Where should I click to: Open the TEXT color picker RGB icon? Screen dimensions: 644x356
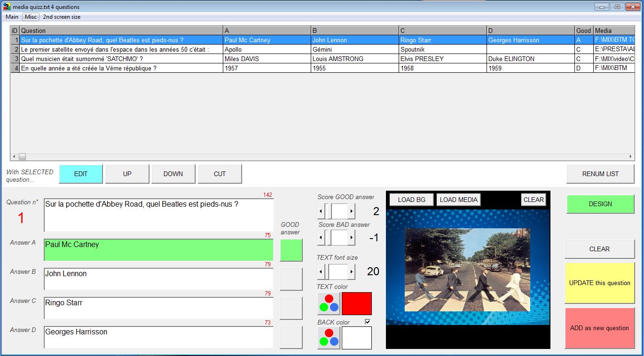click(329, 303)
